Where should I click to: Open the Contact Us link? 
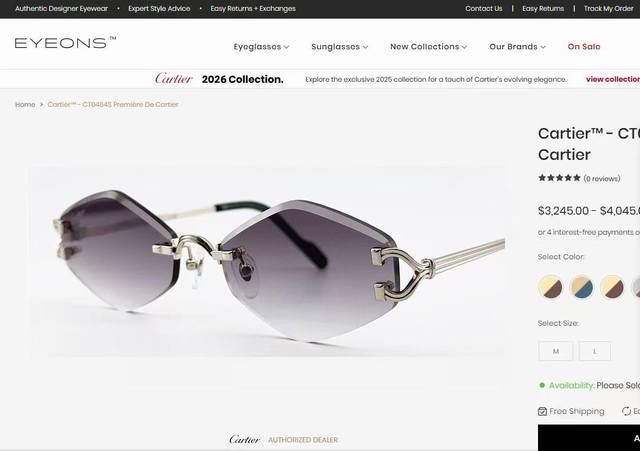click(x=484, y=9)
